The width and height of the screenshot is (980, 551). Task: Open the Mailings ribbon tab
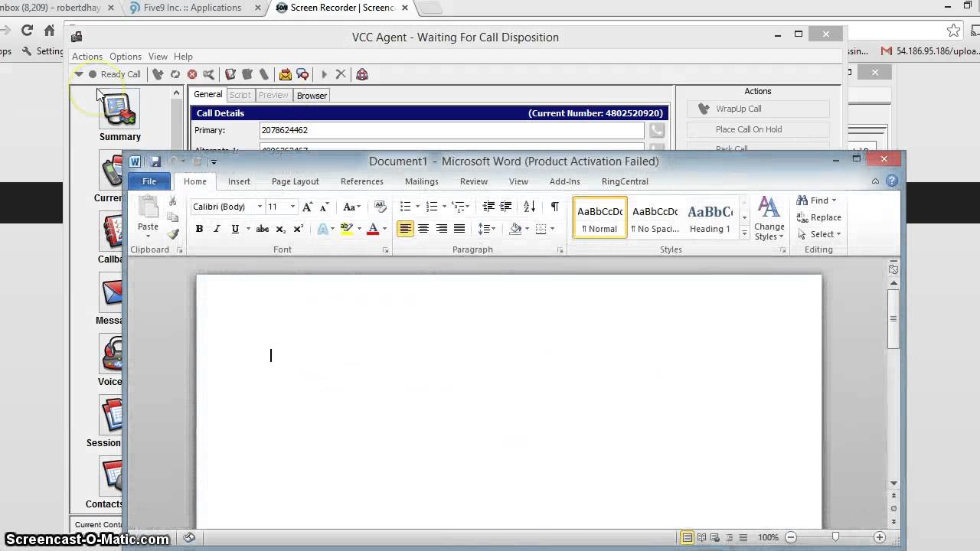422,181
